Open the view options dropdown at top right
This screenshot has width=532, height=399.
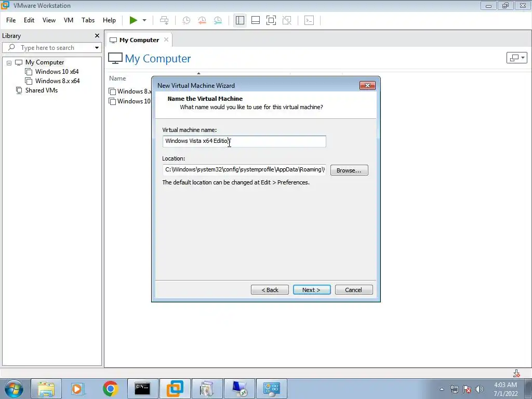[516, 58]
